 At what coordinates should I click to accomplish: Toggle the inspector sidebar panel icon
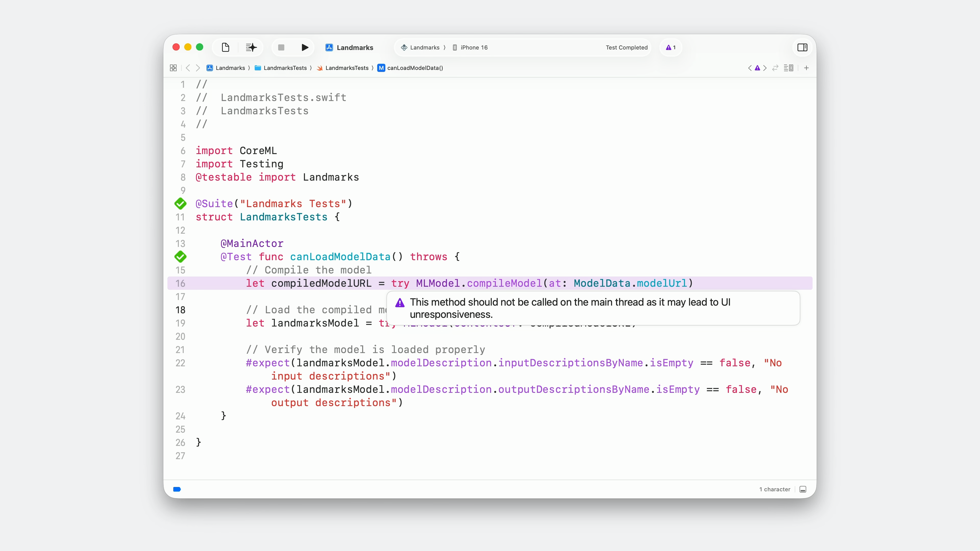tap(802, 47)
